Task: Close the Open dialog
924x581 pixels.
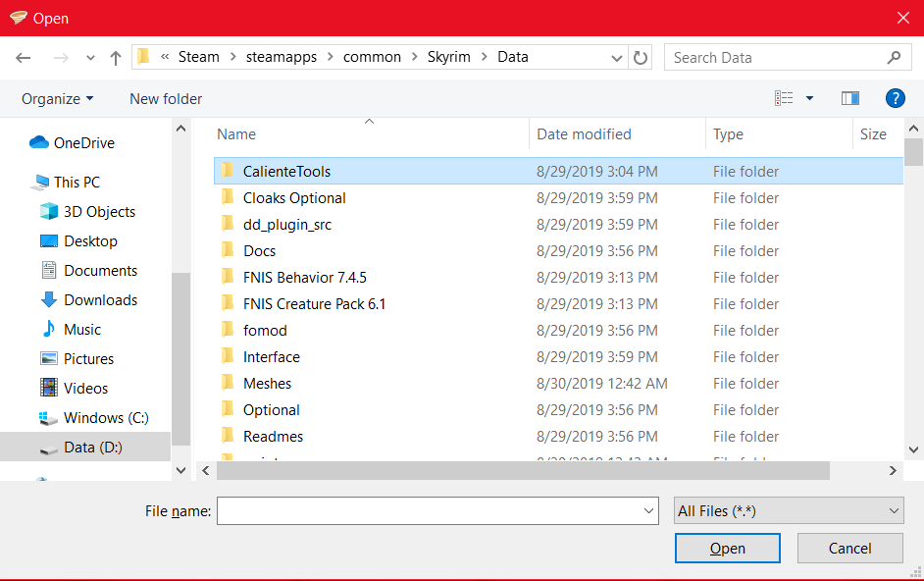Action: (902, 18)
